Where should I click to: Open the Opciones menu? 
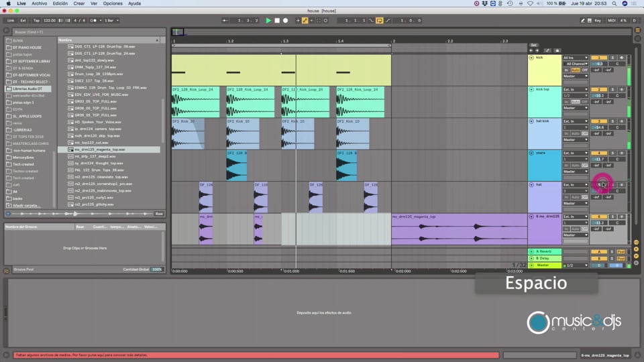[113, 3]
